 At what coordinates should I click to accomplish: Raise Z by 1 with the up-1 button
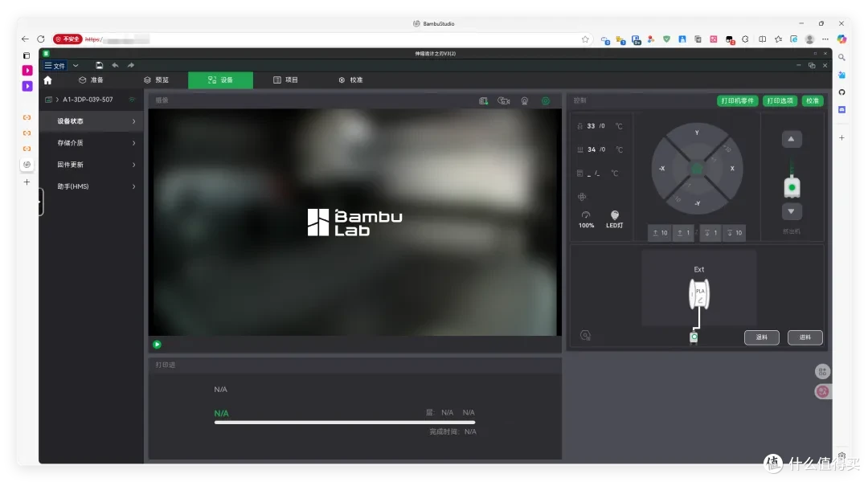[683, 233]
